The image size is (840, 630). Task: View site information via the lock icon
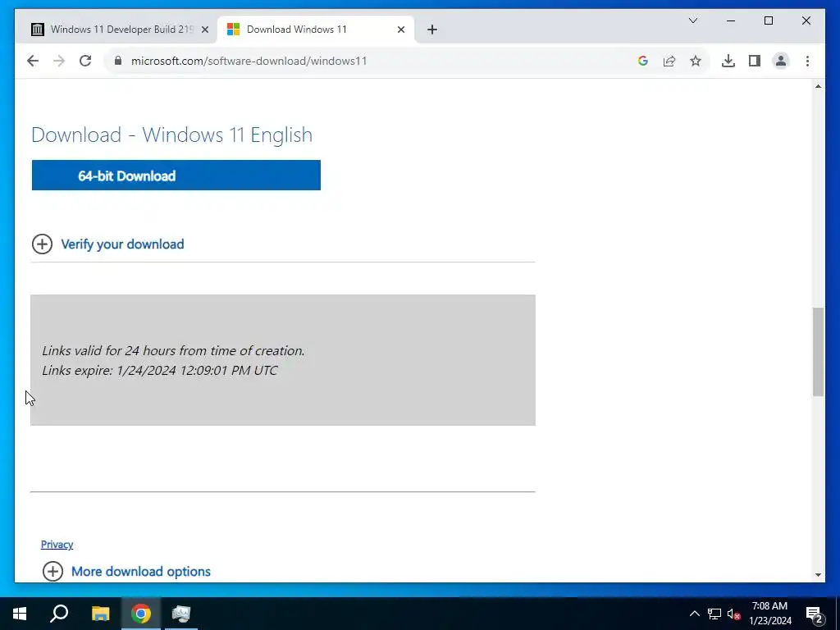[118, 61]
